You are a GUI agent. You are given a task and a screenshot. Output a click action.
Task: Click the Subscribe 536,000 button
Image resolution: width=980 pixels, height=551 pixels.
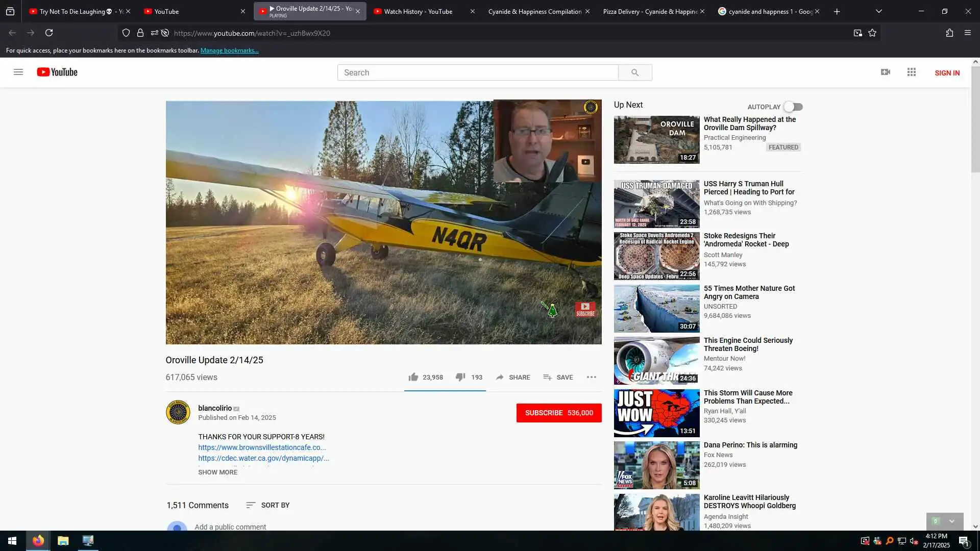[558, 413]
